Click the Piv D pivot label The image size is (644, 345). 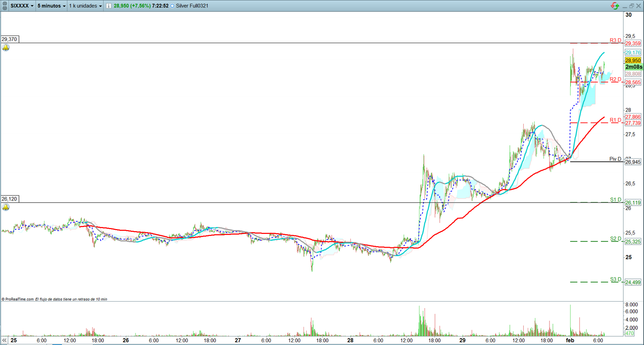click(615, 159)
